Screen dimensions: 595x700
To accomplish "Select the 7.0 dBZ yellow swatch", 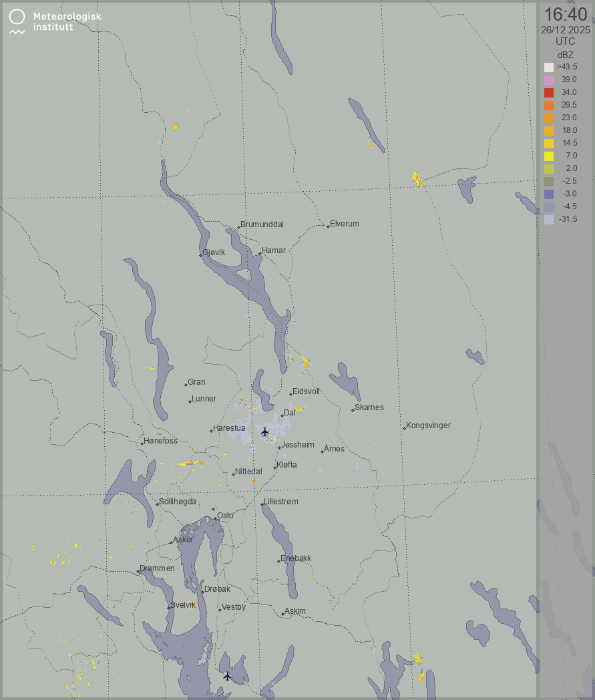I will pyautogui.click(x=549, y=156).
